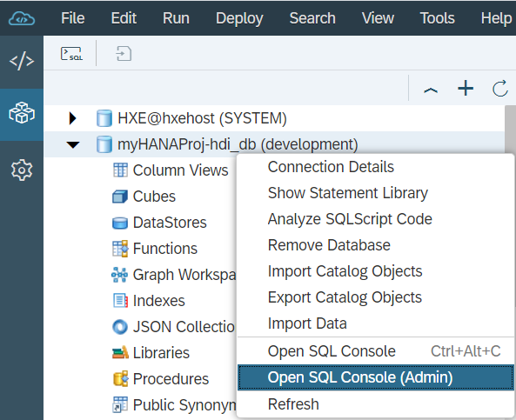516x420 pixels.
Task: Switch to Database Explorer cubes icon
Action: pyautogui.click(x=22, y=113)
